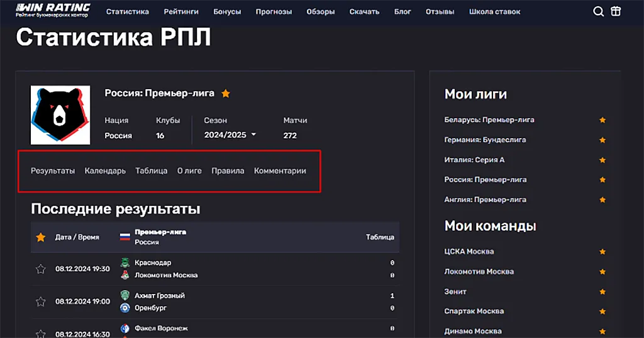The image size is (644, 338).
Task: Open Зенит team link
Action: (455, 292)
